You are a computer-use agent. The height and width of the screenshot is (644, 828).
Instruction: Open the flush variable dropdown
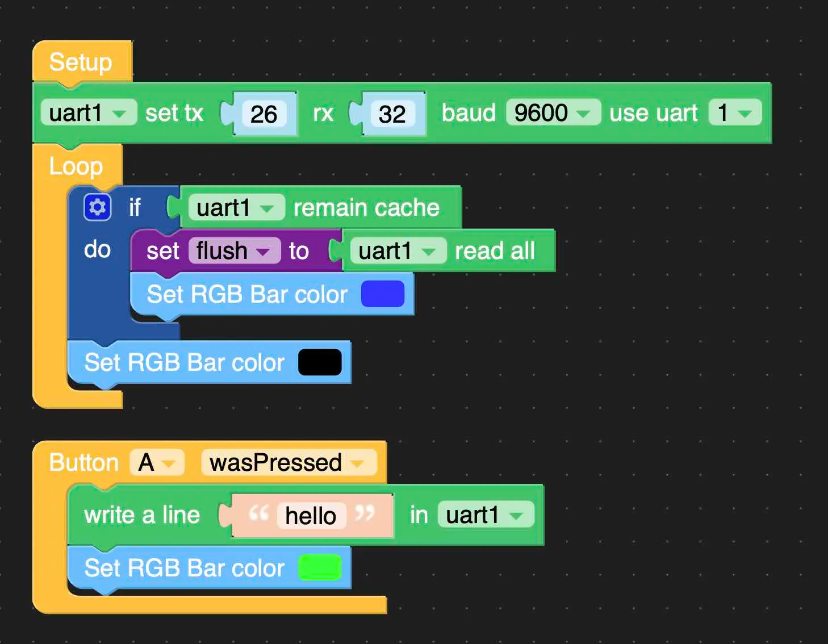coord(234,250)
